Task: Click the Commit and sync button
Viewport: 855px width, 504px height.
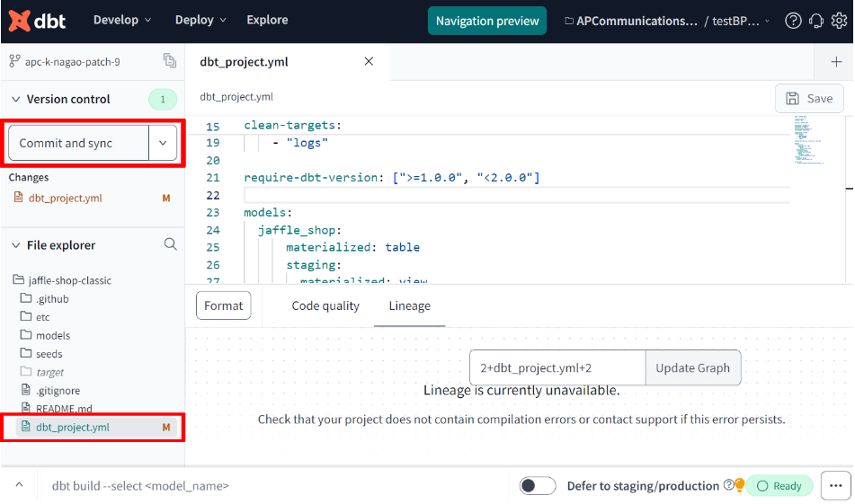Action: coord(78,143)
